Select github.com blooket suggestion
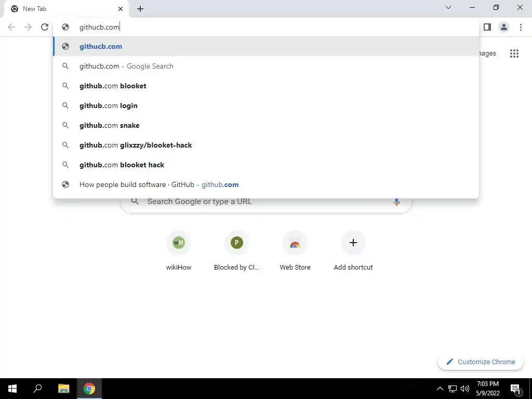The width and height of the screenshot is (532, 399). point(266,86)
